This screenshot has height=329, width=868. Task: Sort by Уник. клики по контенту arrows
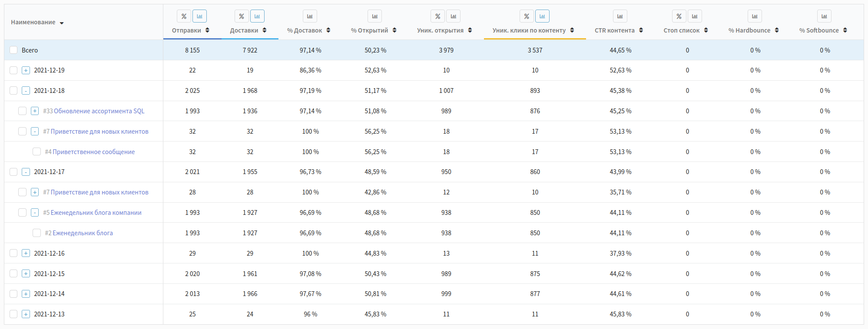click(x=572, y=30)
